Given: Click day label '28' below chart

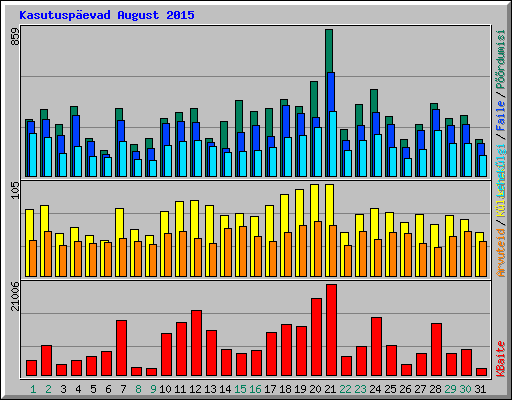Looking at the screenshot, I should coord(435,389).
